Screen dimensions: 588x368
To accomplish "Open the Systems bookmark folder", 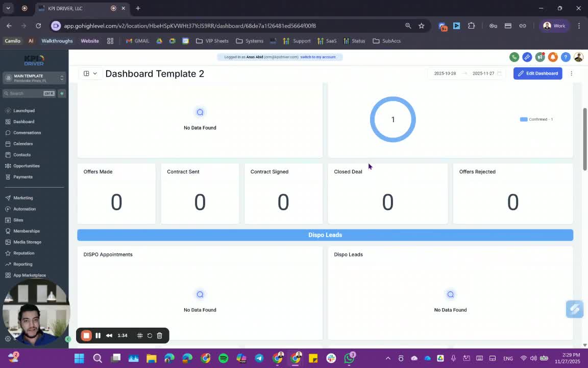I will point(250,41).
